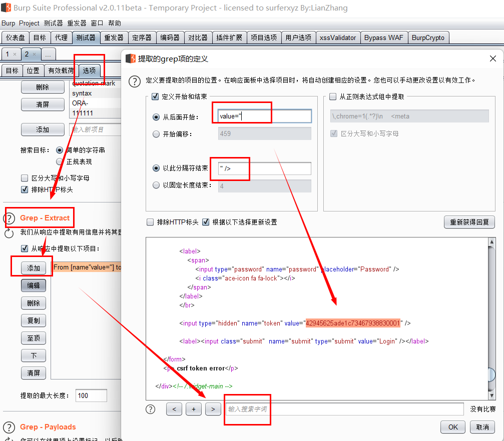Image resolution: width=504 pixels, height=441 pixels.
Task: Open the 窗口 menu
Action: (x=97, y=23)
